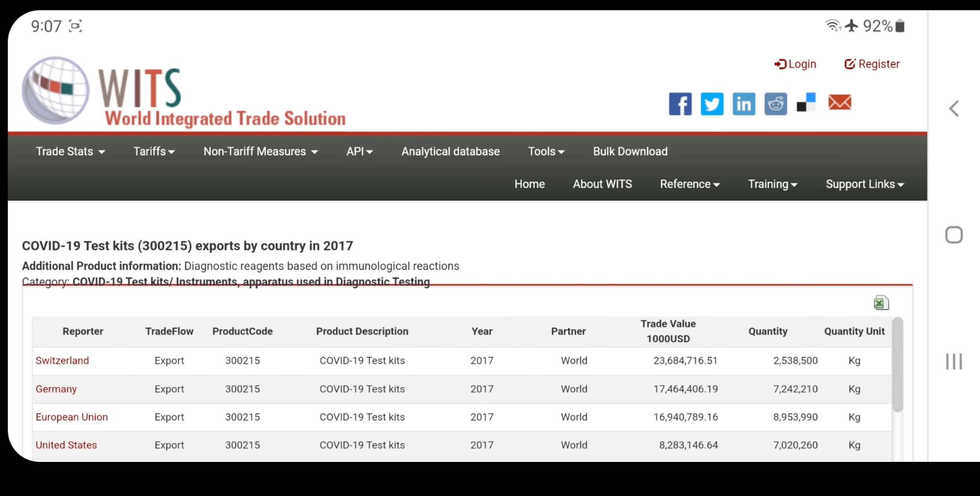Share page on LinkedIn icon
The image size is (980, 496).
click(744, 104)
